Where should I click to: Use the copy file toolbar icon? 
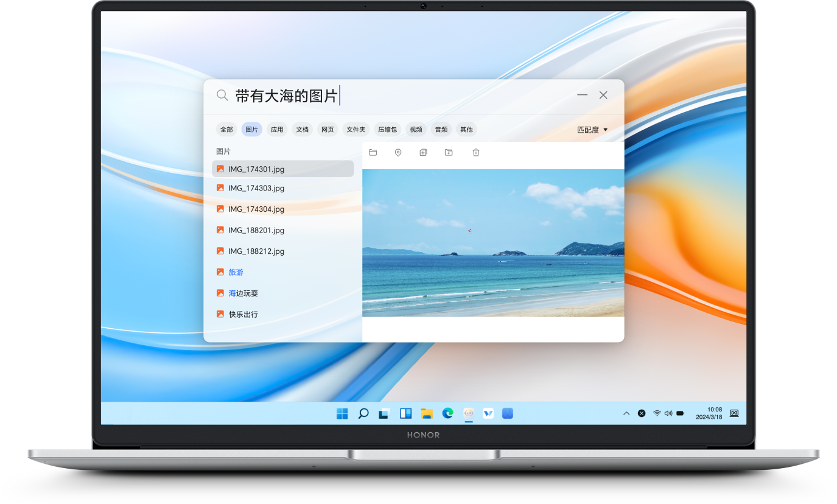tap(423, 152)
